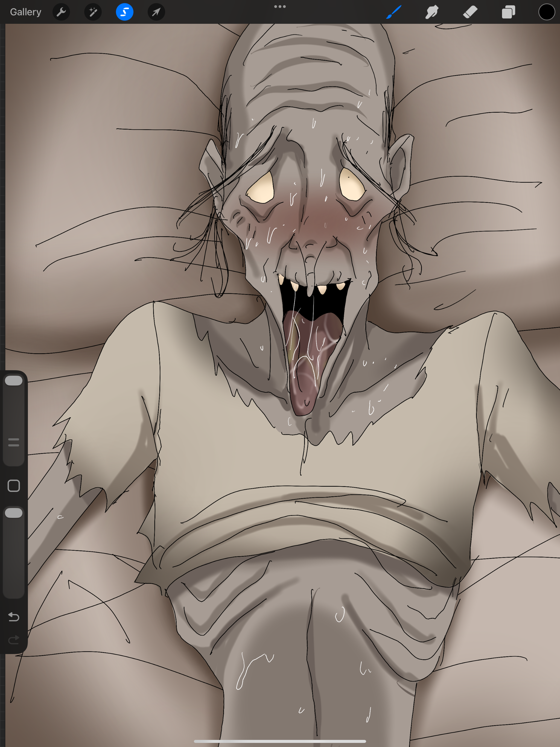Open the Layers panel
The width and height of the screenshot is (560, 747).
click(508, 12)
